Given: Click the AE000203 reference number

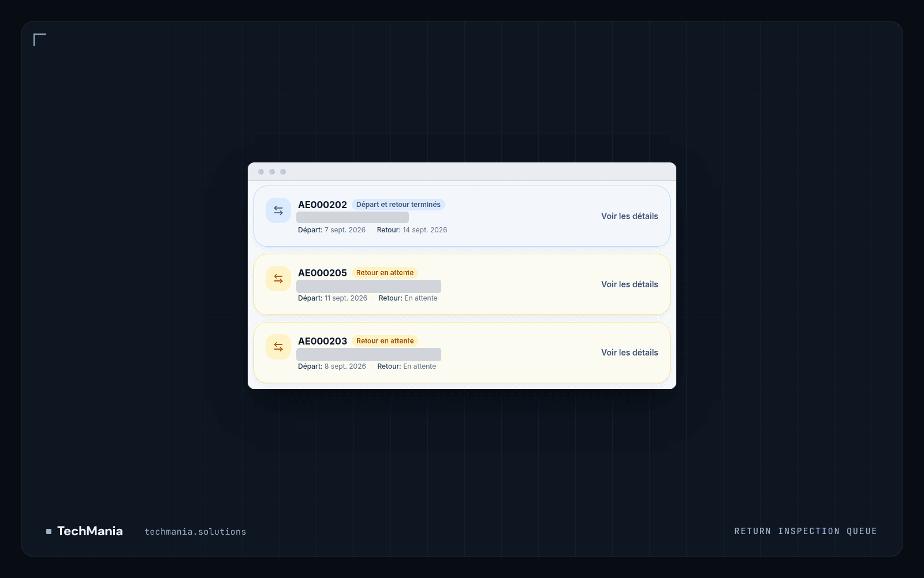Looking at the screenshot, I should coord(322,341).
